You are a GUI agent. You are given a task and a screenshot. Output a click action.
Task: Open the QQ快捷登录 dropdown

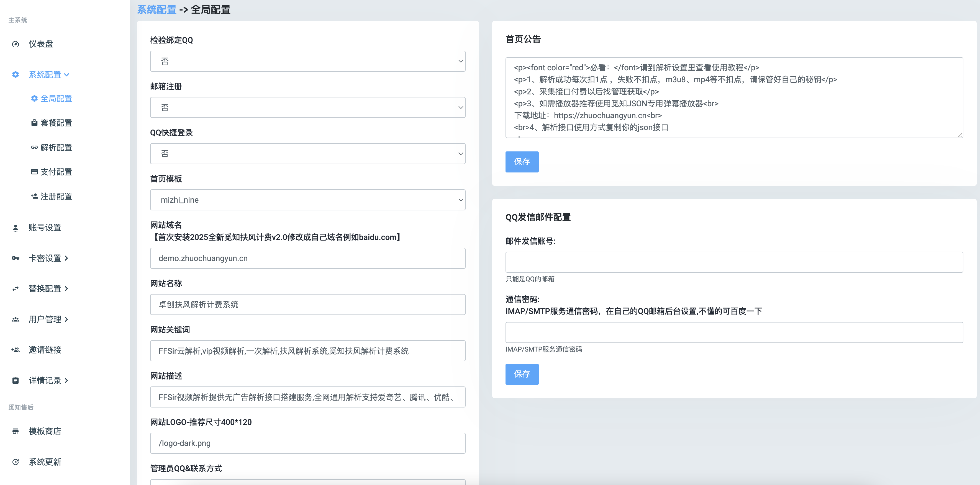point(307,154)
